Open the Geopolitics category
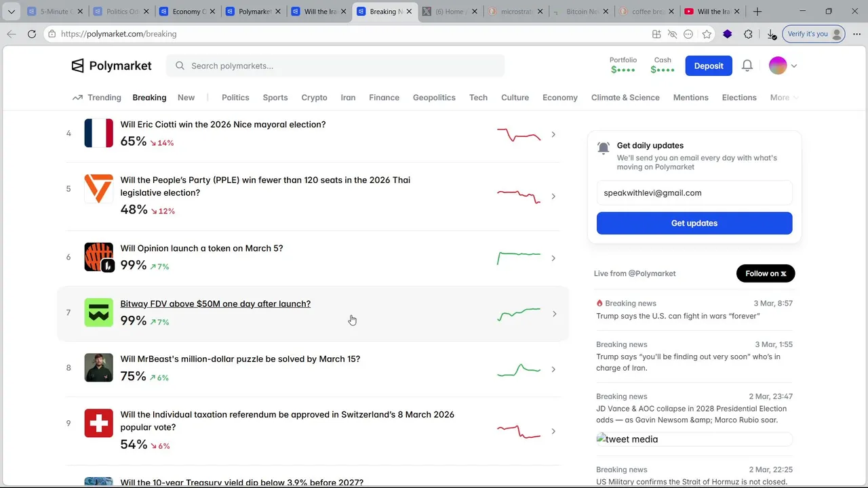 coord(434,98)
